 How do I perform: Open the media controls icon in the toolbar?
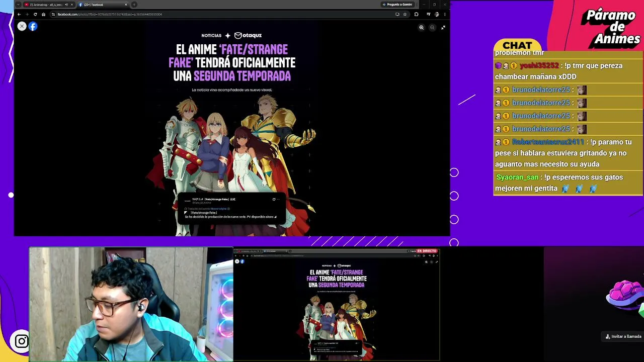[x=428, y=14]
